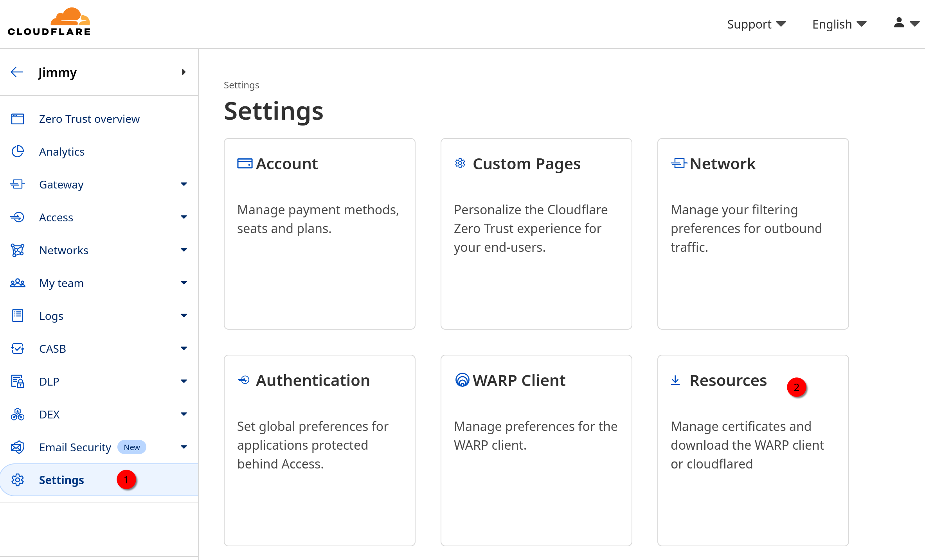
Task: Expand the Jimmy account switcher arrow
Action: point(184,72)
